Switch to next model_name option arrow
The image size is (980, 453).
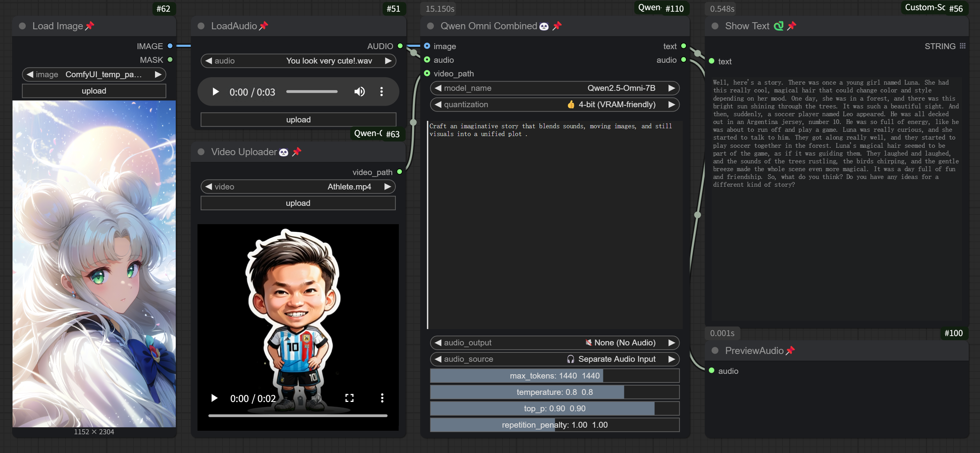tap(672, 88)
